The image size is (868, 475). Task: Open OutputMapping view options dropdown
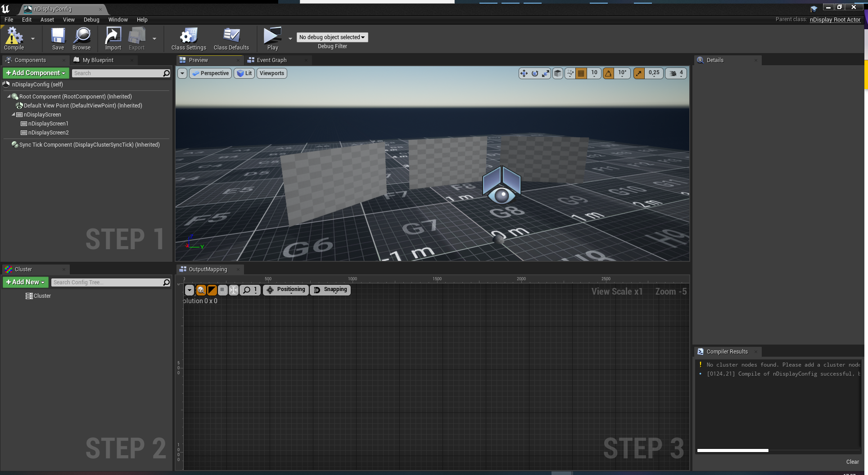[190, 290]
